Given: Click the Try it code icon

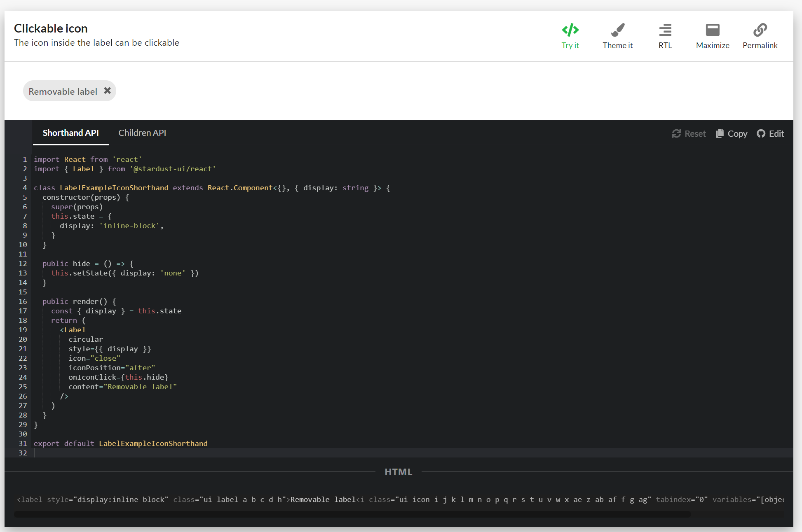Looking at the screenshot, I should coord(570,30).
